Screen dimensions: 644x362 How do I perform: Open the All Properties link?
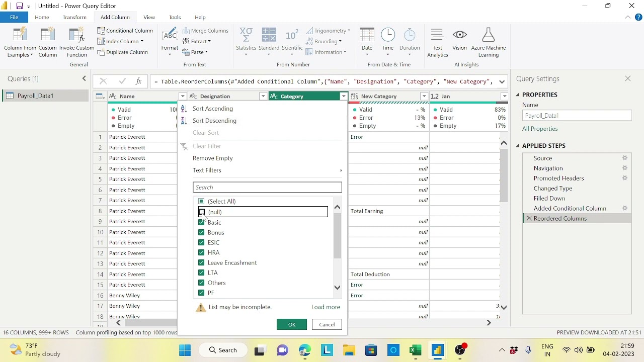coord(540,129)
